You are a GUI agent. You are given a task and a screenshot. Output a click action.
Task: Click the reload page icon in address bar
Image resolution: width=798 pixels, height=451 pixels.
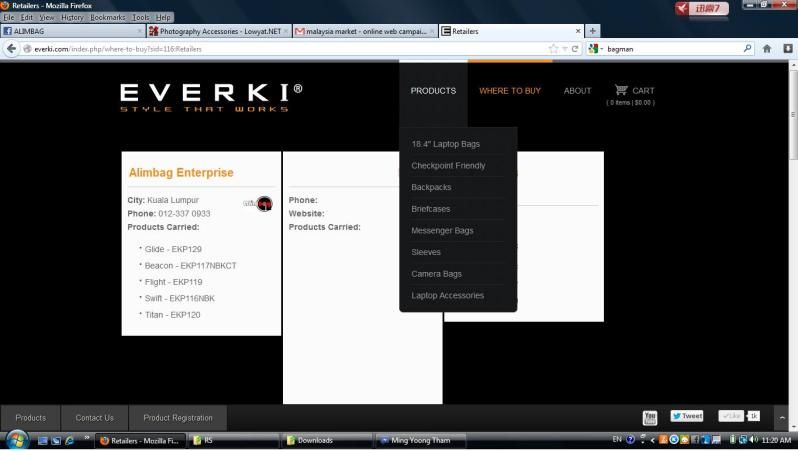[x=575, y=48]
